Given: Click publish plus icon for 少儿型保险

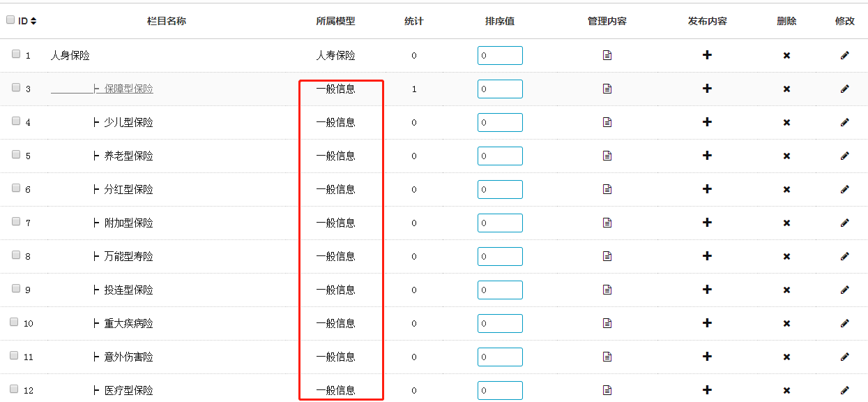Looking at the screenshot, I should (707, 122).
